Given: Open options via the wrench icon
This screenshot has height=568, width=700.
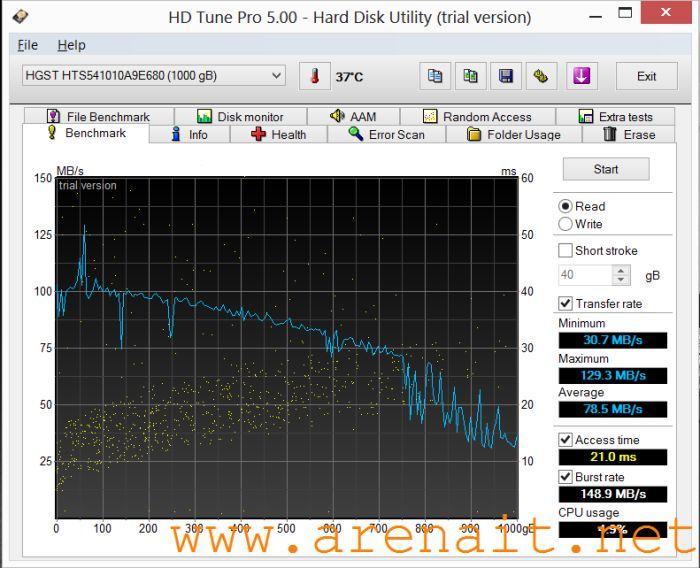Looking at the screenshot, I should tap(541, 76).
